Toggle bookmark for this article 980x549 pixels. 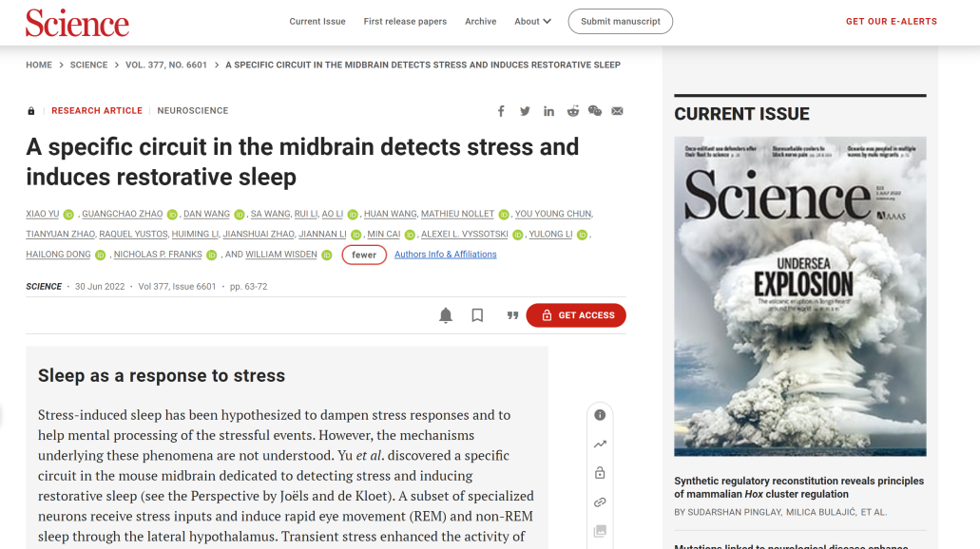coord(477,315)
